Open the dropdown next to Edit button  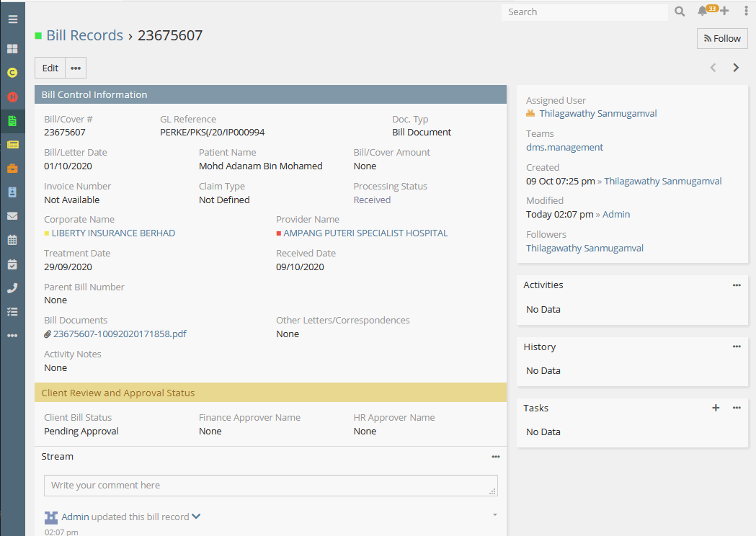tap(76, 68)
